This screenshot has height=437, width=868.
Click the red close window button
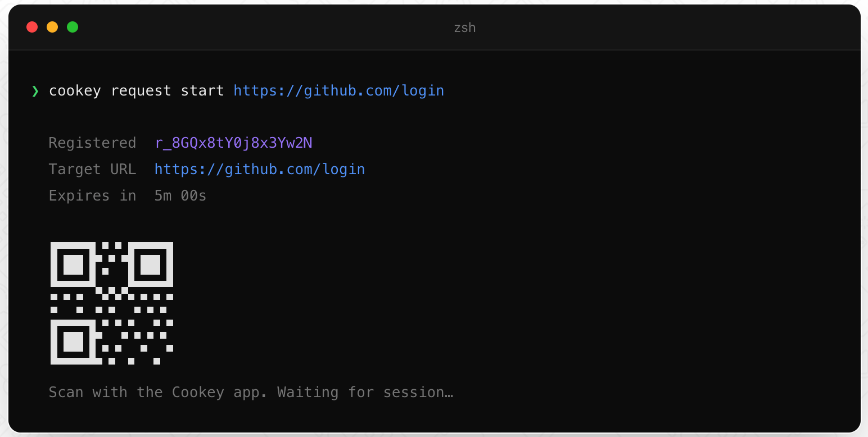(32, 27)
